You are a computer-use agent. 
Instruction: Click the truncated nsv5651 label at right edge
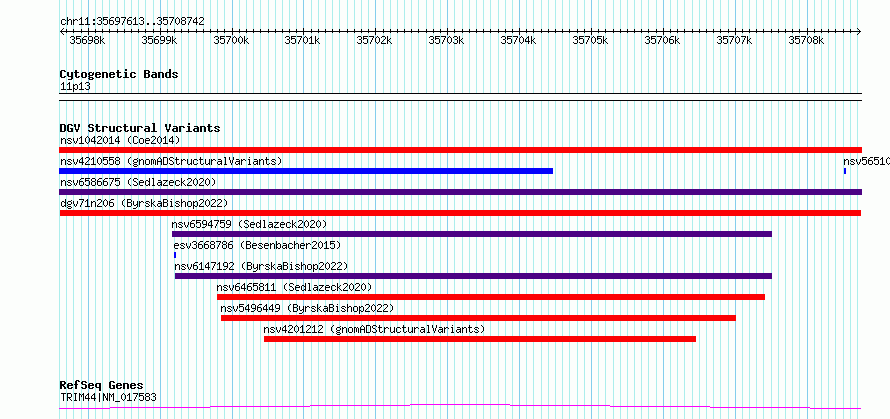coord(866,161)
